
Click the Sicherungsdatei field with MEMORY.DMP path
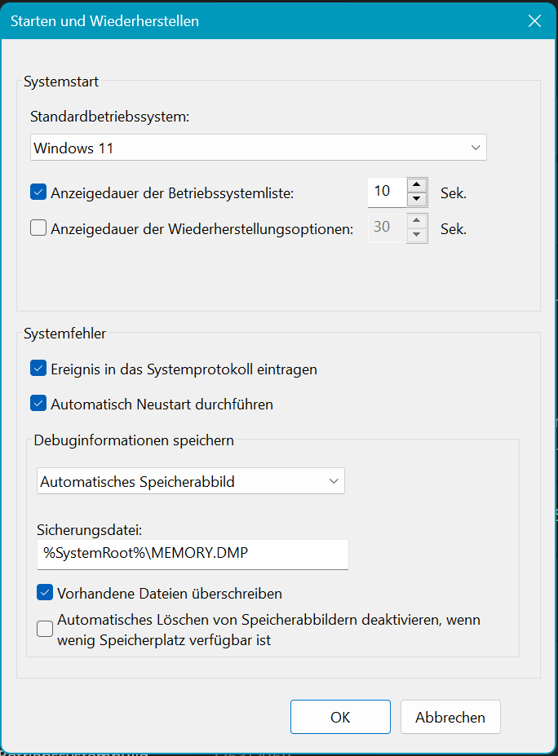193,554
